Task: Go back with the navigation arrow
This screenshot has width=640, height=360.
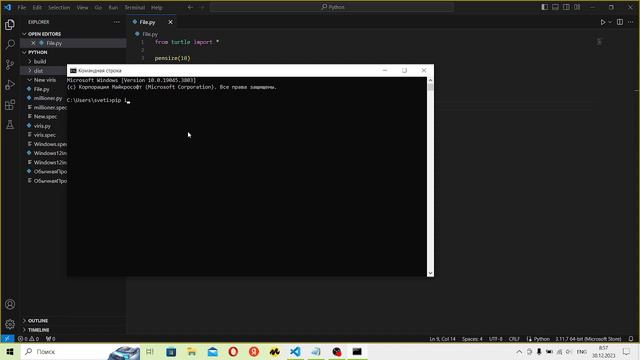Action: pyautogui.click(x=190, y=7)
